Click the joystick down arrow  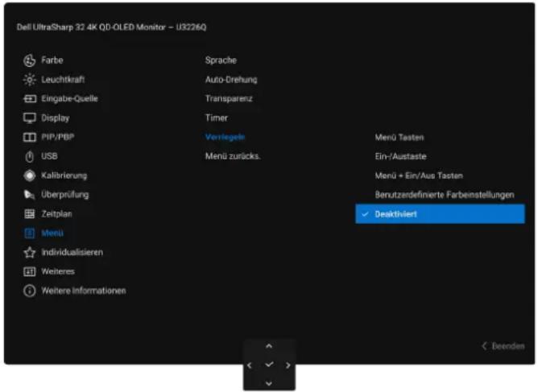pos(269,383)
